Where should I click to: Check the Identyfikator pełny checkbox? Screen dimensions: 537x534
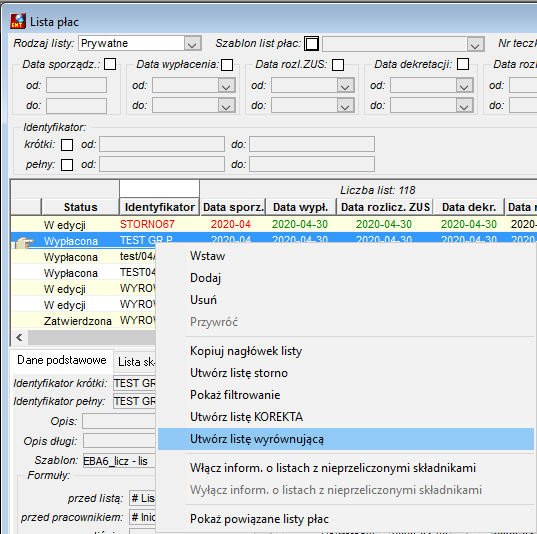(67, 165)
